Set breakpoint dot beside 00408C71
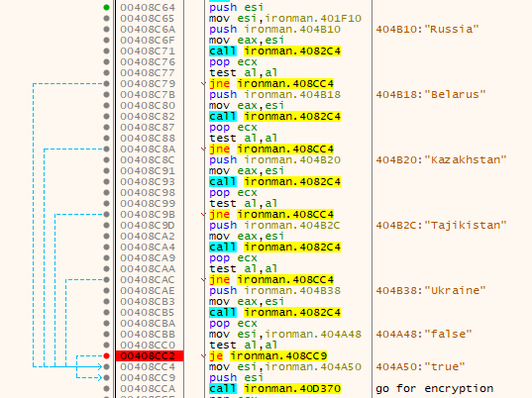This screenshot has height=398, width=532. (x=107, y=50)
